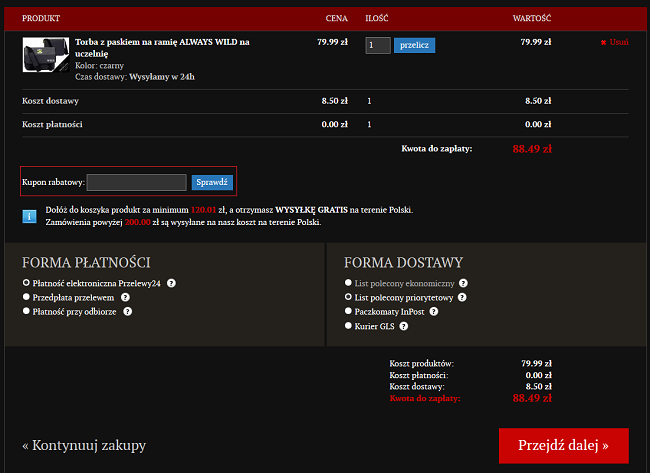
Task: Select Paczkomaty InPost delivery radio
Action: (348, 311)
